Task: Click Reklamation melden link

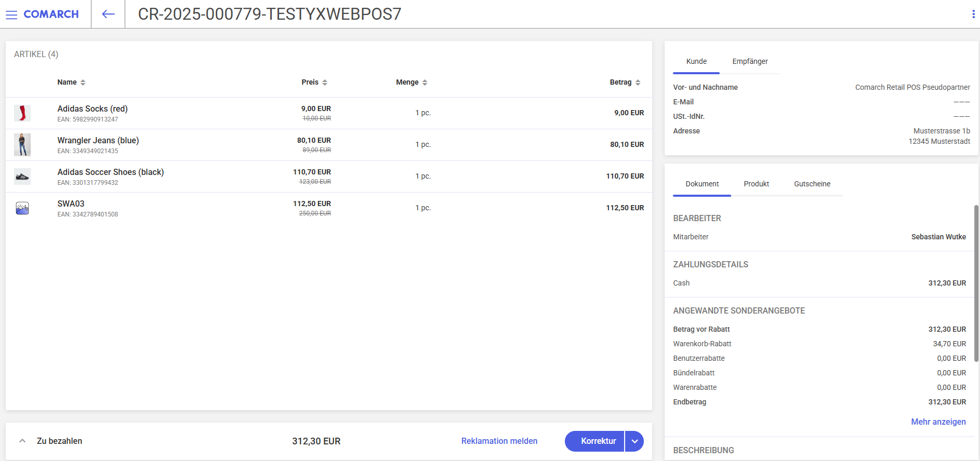Action: (x=499, y=441)
